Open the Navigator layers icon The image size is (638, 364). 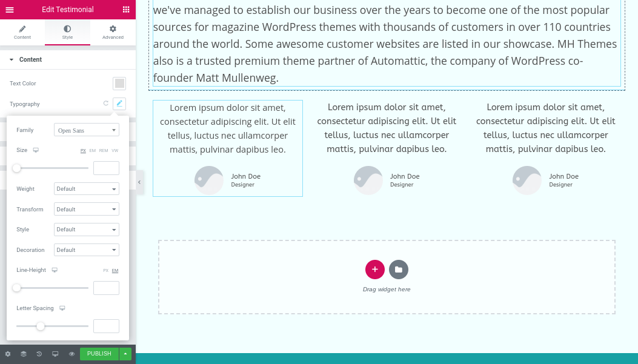coord(24,354)
